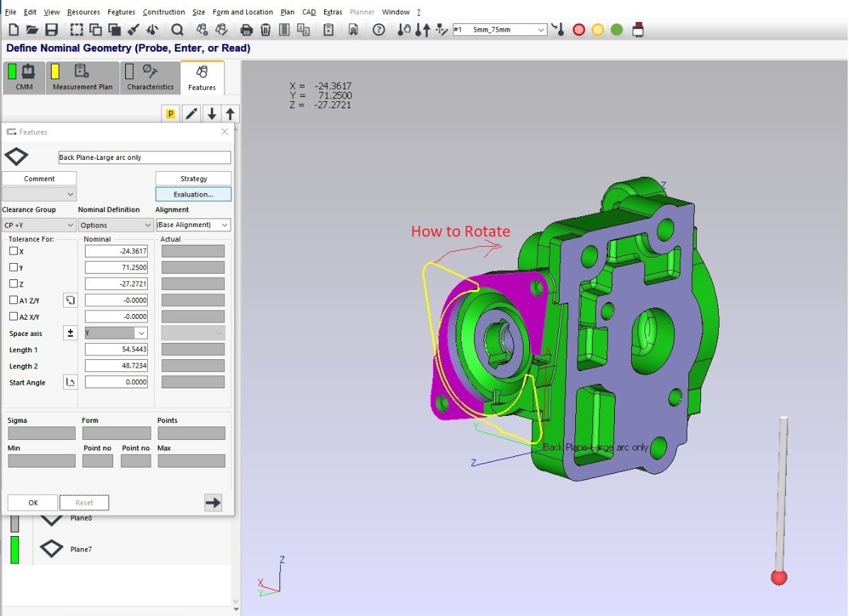This screenshot has height=616, width=849.
Task: Confirm with the OK button
Action: click(x=33, y=503)
